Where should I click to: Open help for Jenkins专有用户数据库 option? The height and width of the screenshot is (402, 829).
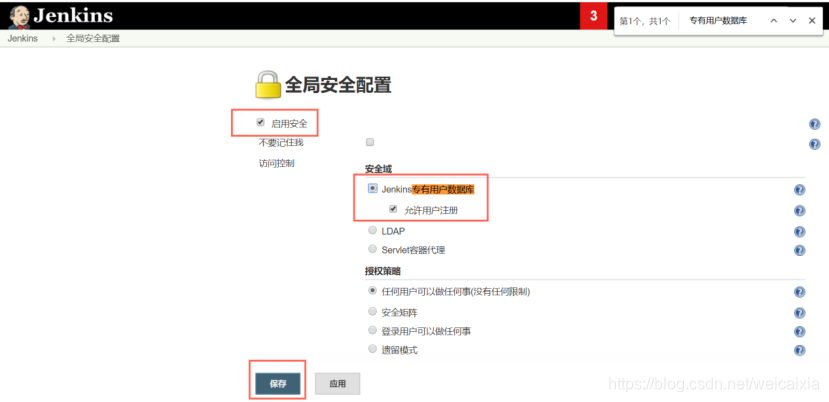(800, 190)
